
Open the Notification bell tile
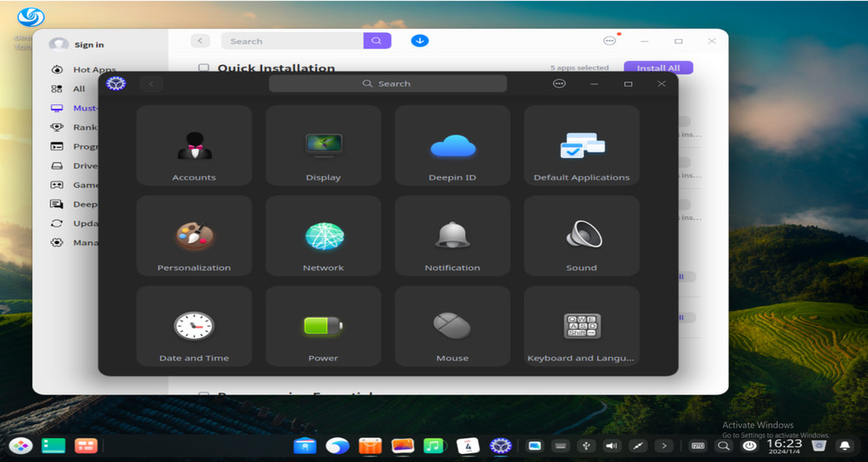452,236
